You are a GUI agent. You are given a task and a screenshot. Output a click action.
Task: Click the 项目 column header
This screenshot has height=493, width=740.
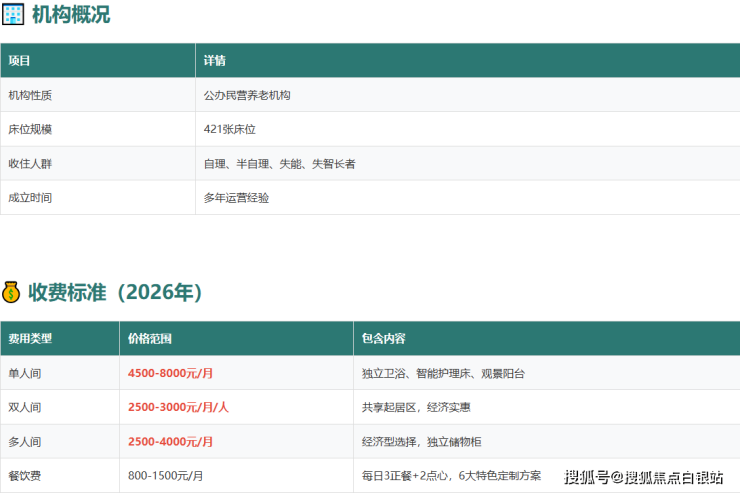point(20,60)
